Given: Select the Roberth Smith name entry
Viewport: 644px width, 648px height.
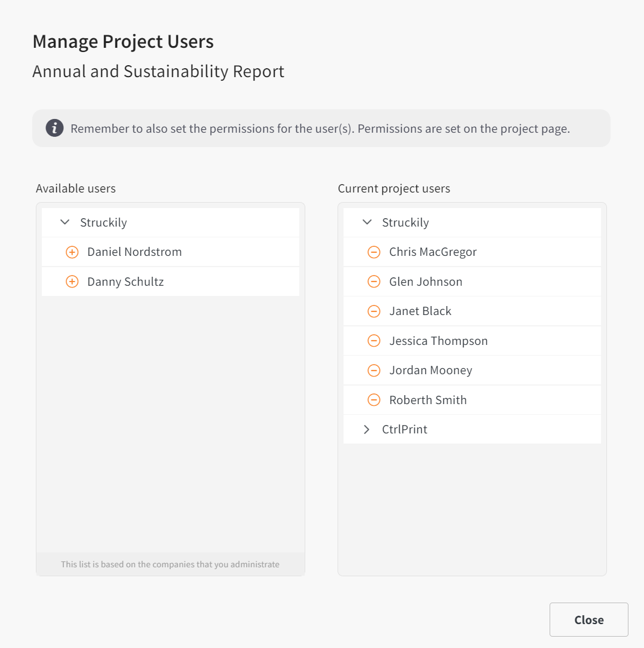Looking at the screenshot, I should 428,400.
